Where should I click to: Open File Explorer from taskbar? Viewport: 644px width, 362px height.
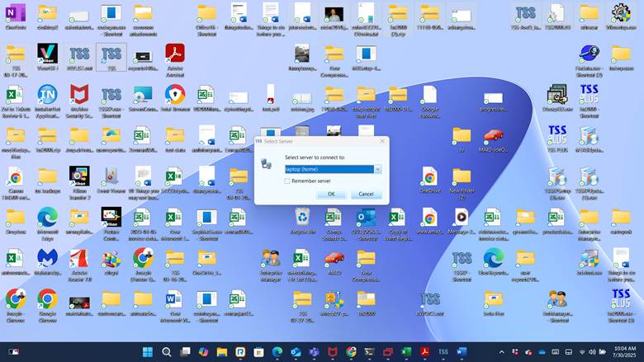[222, 352]
